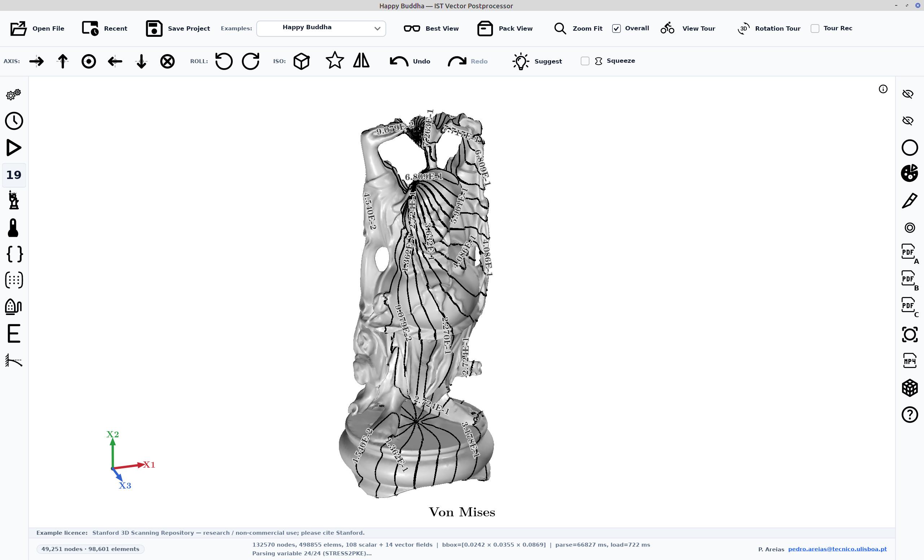The height and width of the screenshot is (560, 924).
Task: Click the iron-shaped icon in left sidebar
Action: 13,307
